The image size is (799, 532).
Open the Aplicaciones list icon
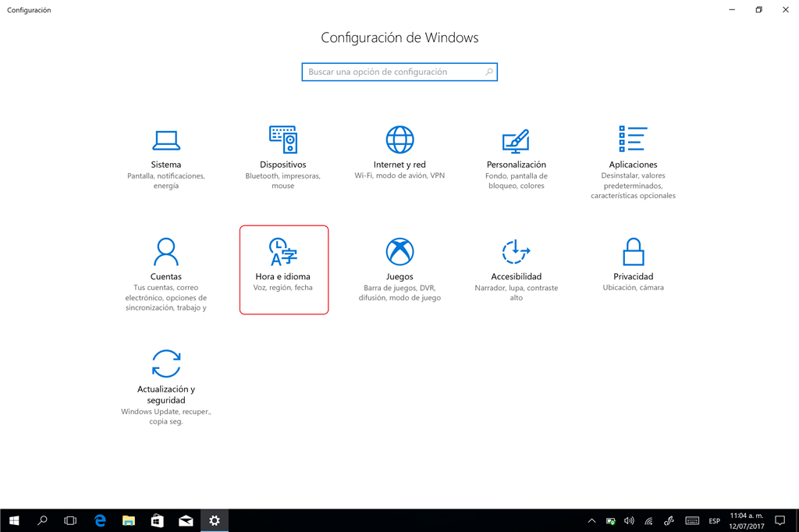(633, 139)
